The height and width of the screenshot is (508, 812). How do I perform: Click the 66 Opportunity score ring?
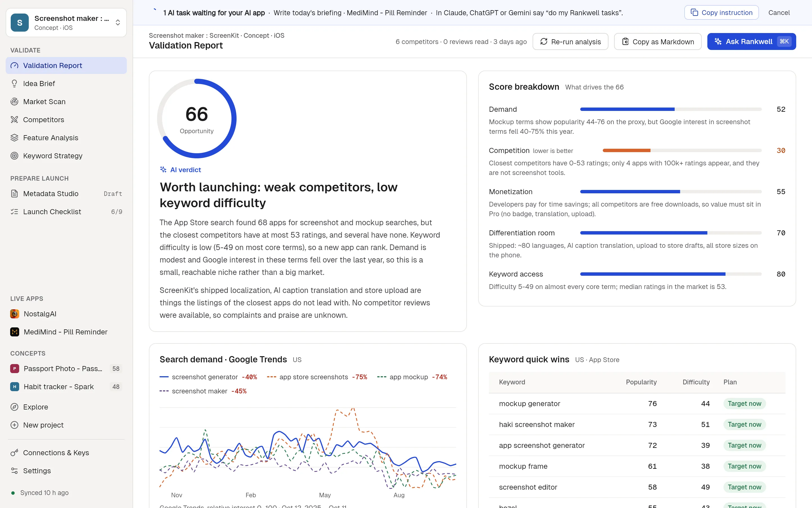[197, 118]
